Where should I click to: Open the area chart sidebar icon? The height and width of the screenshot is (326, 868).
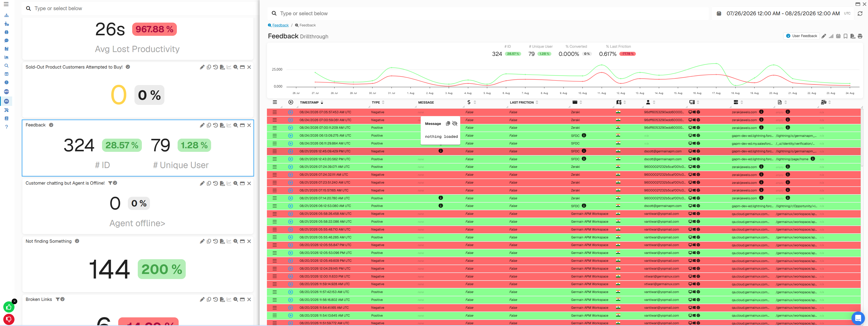click(x=6, y=57)
